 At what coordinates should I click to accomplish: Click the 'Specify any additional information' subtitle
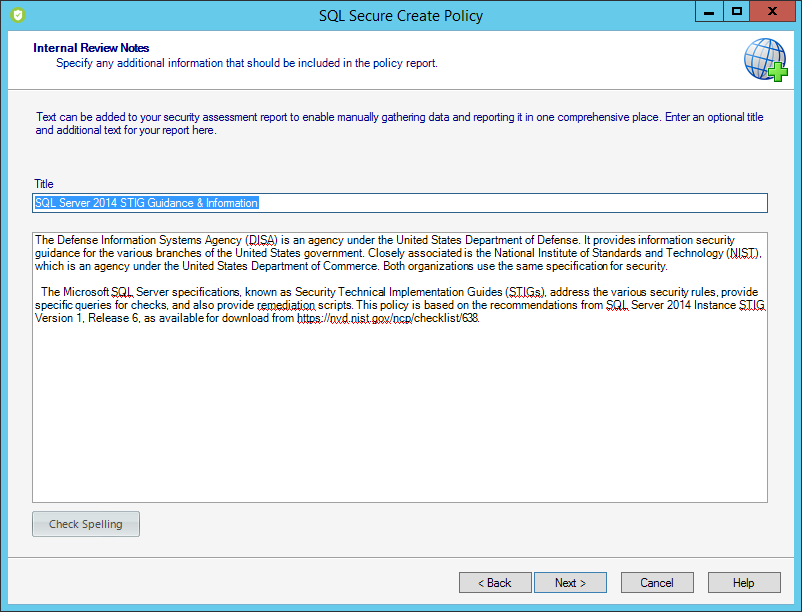click(247, 63)
